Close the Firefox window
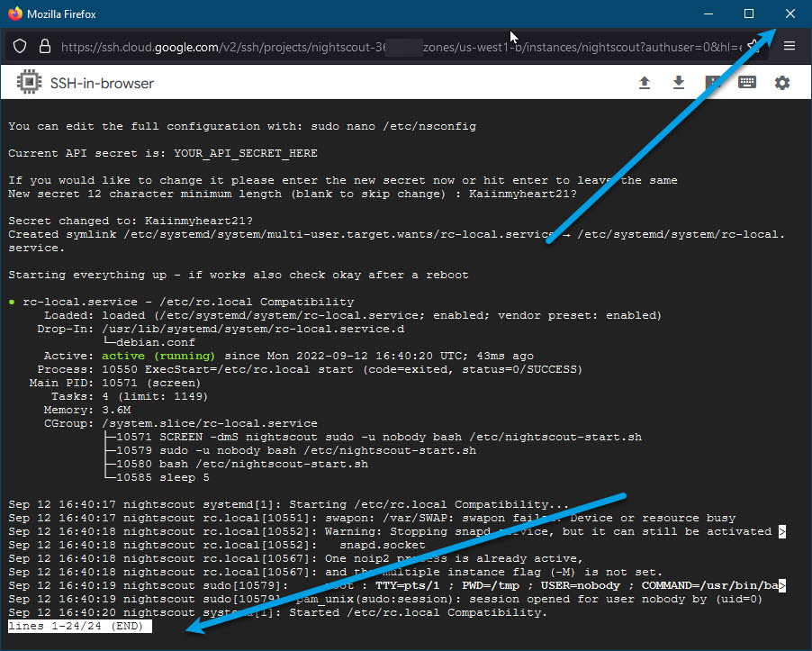Viewport: 812px width, 651px height. pos(789,14)
